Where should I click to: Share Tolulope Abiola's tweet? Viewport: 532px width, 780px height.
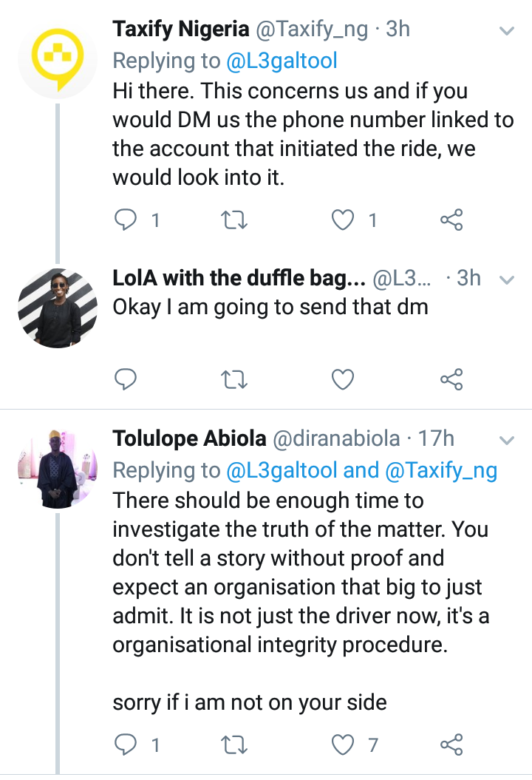[x=451, y=745]
